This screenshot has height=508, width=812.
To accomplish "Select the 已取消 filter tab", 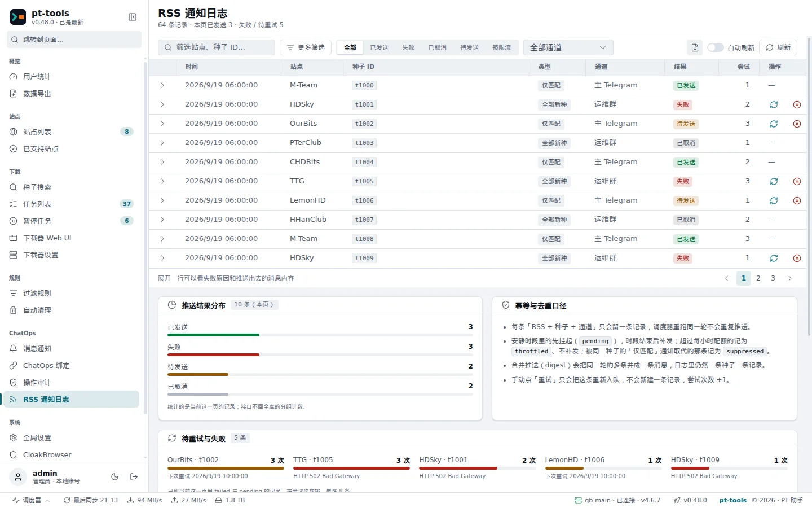I will click(x=437, y=47).
